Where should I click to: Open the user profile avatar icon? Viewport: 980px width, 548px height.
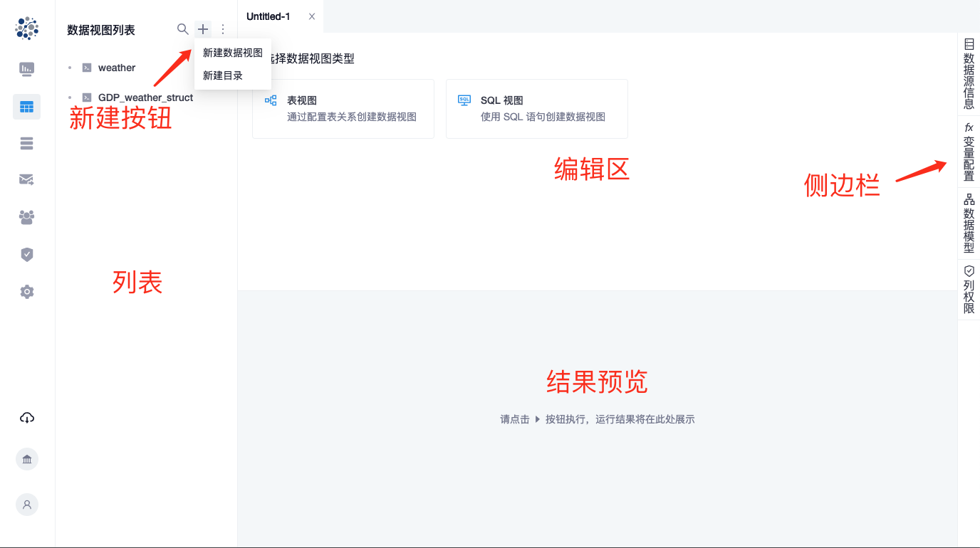coord(27,505)
